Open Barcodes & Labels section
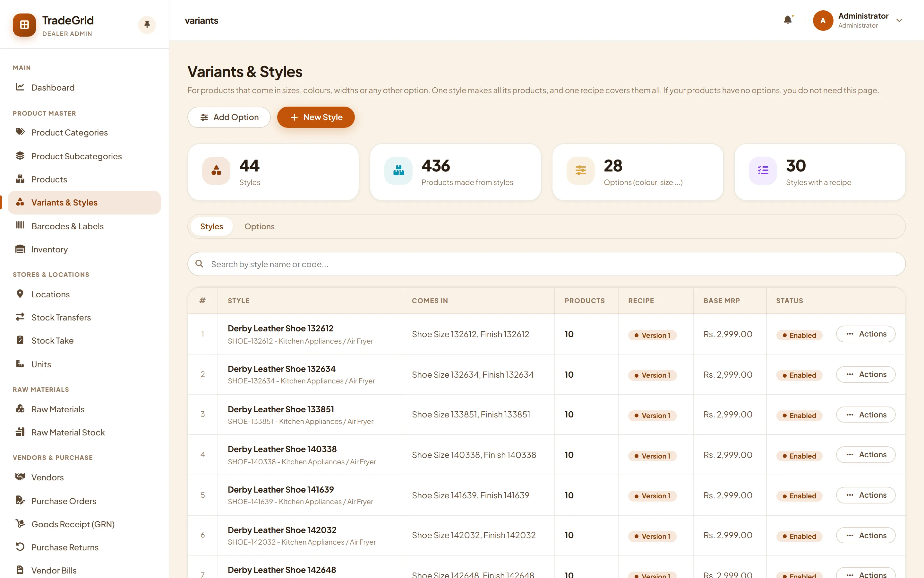924x578 pixels. coord(84,226)
